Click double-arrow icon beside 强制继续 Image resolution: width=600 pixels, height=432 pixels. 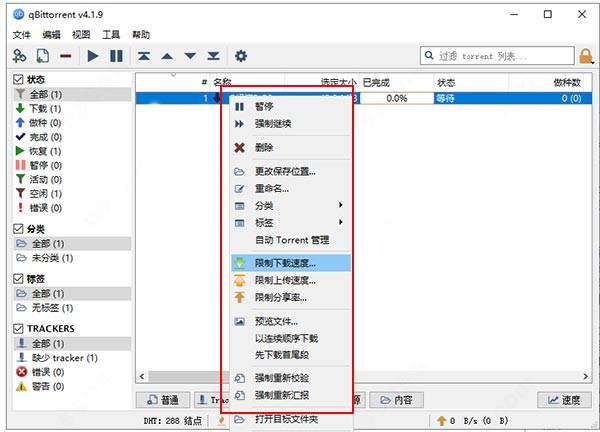pyautogui.click(x=240, y=124)
